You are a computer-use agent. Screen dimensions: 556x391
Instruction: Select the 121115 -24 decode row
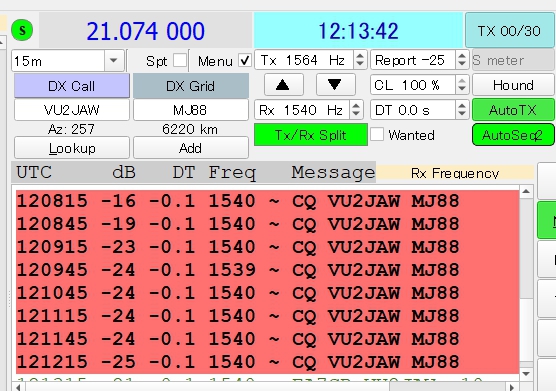(x=268, y=316)
